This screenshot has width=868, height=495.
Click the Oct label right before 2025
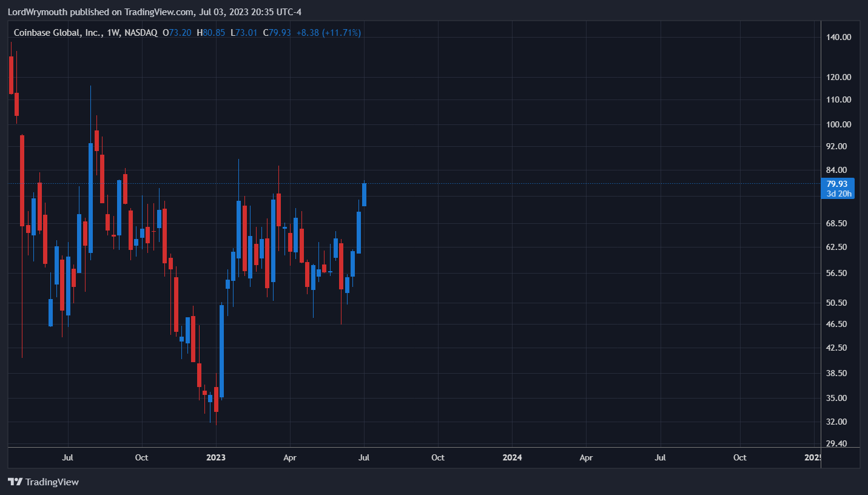(739, 457)
